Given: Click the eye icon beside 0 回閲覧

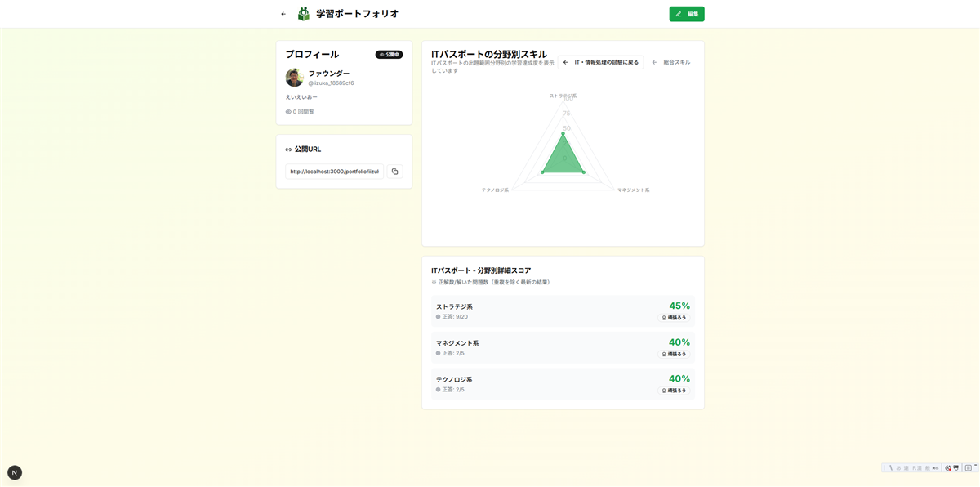Looking at the screenshot, I should (x=288, y=112).
